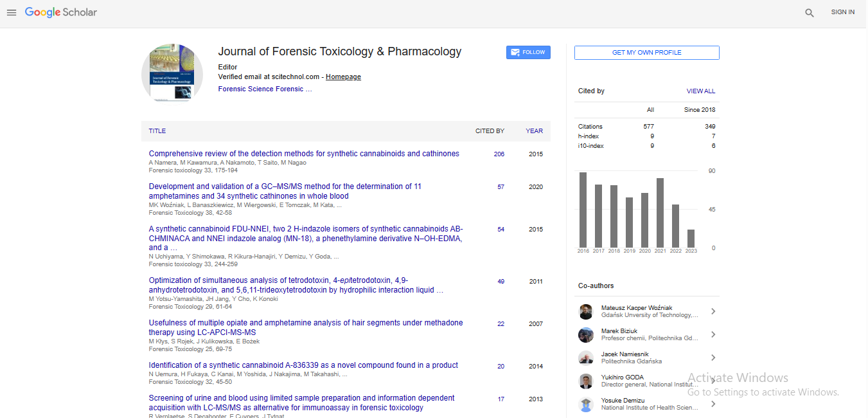
Task: Open the GC–MS/MS amphetamines method article
Action: (285, 191)
